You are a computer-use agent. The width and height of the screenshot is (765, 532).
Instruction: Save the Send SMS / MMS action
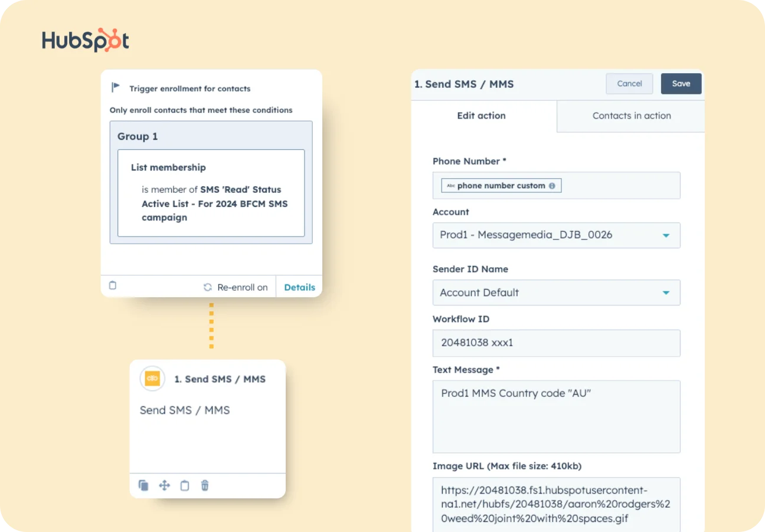coord(681,84)
